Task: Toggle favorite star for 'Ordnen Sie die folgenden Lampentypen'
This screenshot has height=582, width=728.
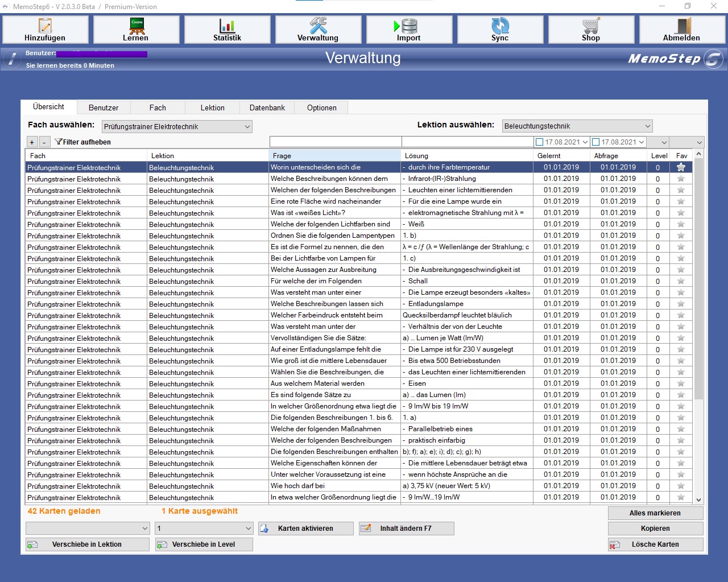Action: tap(681, 236)
